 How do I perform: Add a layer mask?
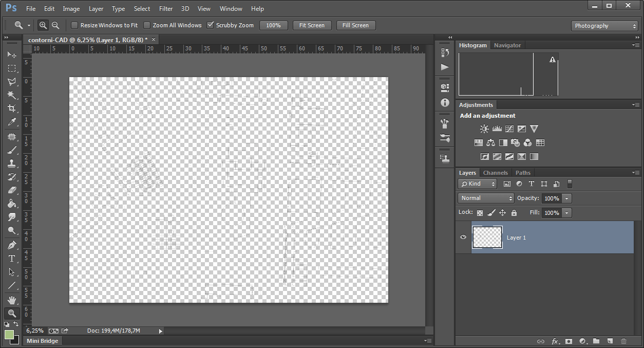[569, 341]
